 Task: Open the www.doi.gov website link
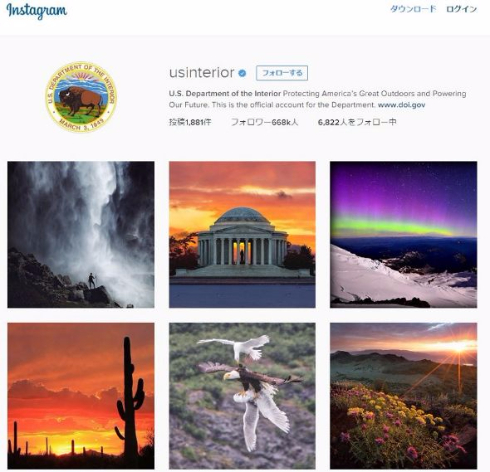click(x=401, y=105)
